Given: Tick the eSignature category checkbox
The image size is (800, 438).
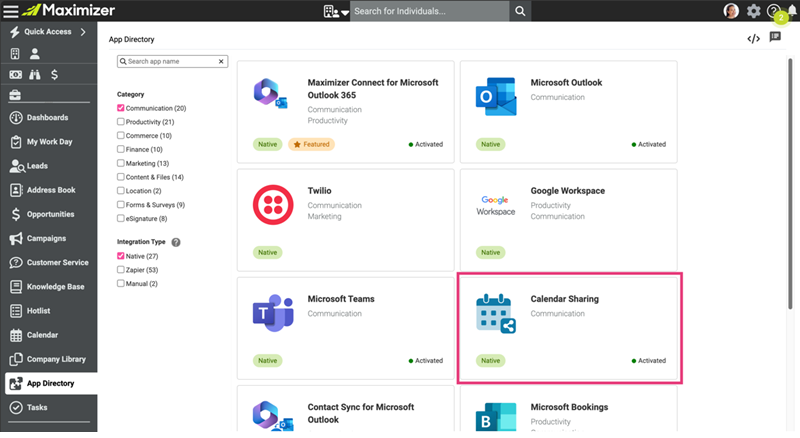Looking at the screenshot, I should tap(121, 218).
